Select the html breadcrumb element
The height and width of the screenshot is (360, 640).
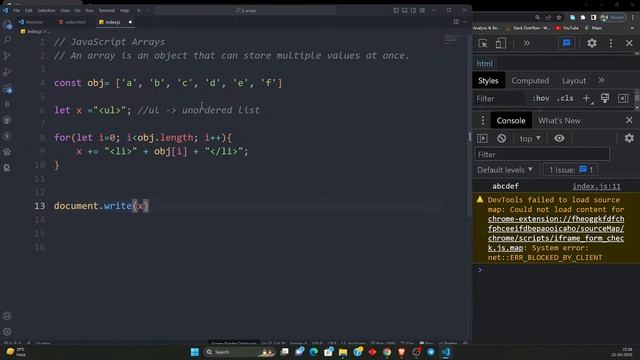484,64
